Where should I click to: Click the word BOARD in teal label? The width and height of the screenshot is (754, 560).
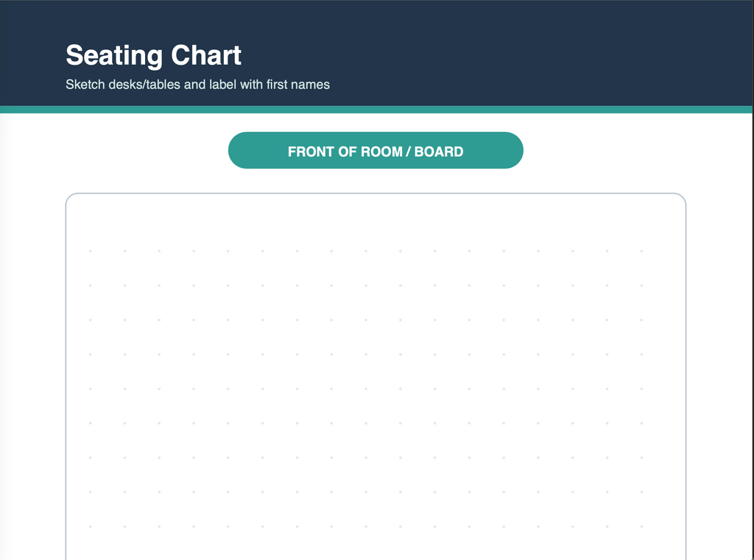click(x=439, y=152)
